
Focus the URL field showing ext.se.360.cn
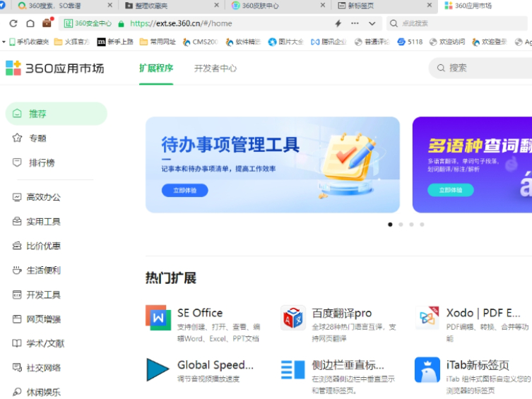(x=181, y=23)
